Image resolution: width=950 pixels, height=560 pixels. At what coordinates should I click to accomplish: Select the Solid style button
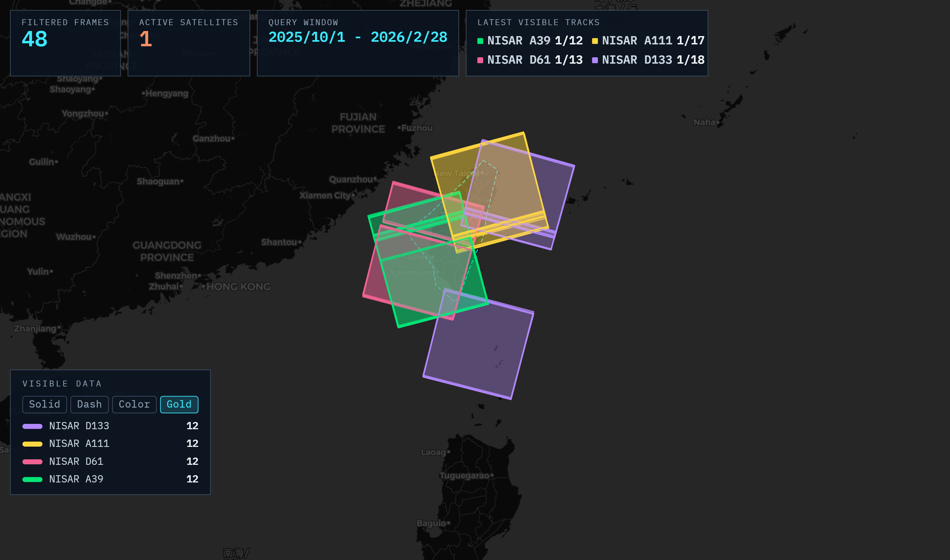[44, 404]
